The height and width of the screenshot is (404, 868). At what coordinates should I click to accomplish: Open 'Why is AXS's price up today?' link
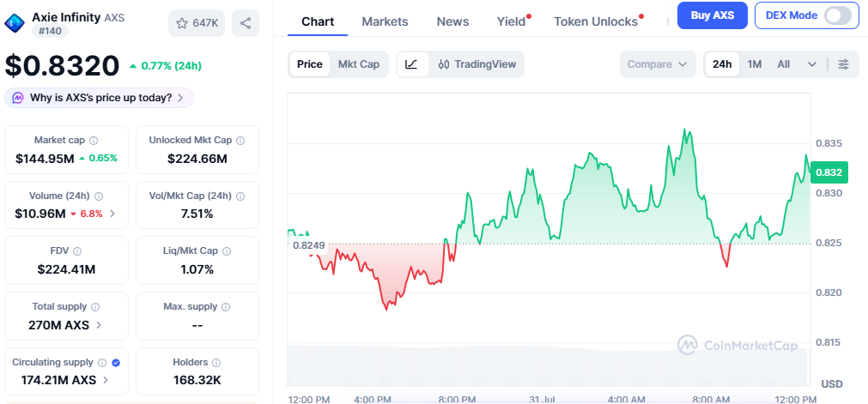[100, 98]
